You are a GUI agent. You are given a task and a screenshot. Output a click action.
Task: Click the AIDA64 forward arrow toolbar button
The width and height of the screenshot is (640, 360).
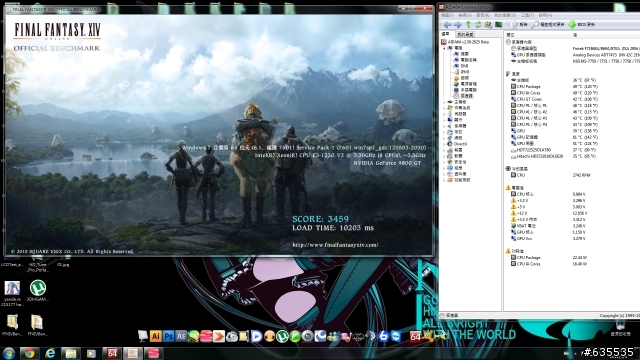pyautogui.click(x=457, y=25)
